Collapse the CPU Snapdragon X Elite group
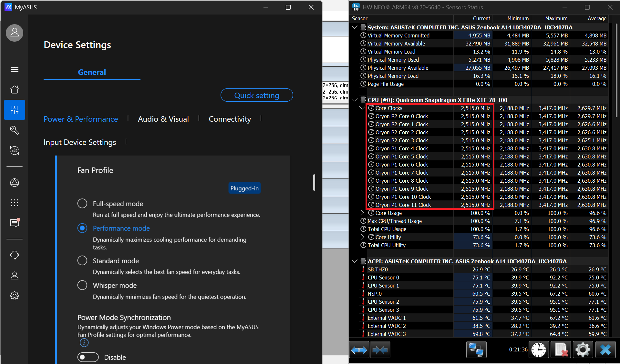Image resolution: width=620 pixels, height=364 pixels. pos(355,100)
